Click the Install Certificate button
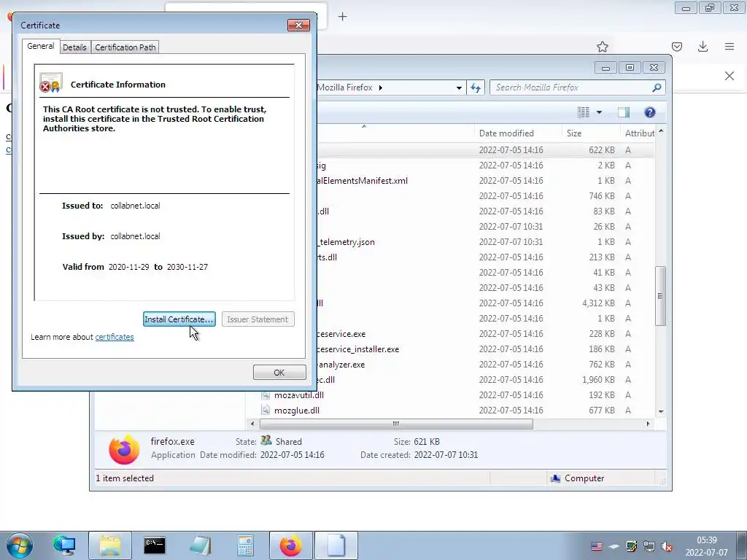Viewport: 747px width, 560px height. click(179, 319)
